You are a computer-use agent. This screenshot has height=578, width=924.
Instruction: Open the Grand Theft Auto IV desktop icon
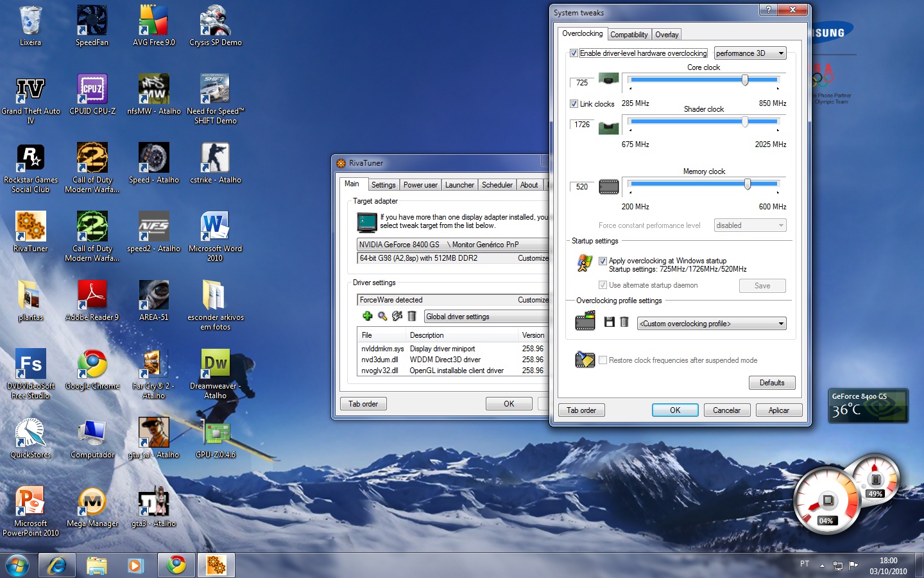click(30, 99)
